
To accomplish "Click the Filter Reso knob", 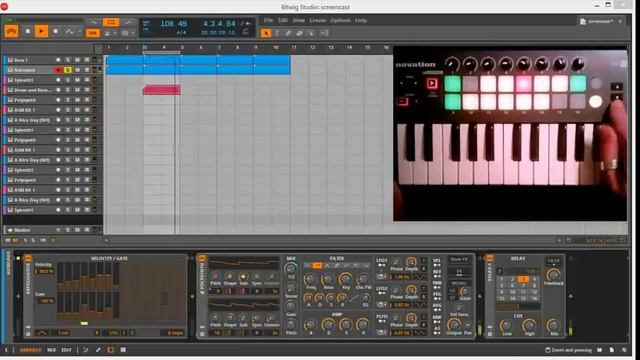I will click(x=328, y=280).
